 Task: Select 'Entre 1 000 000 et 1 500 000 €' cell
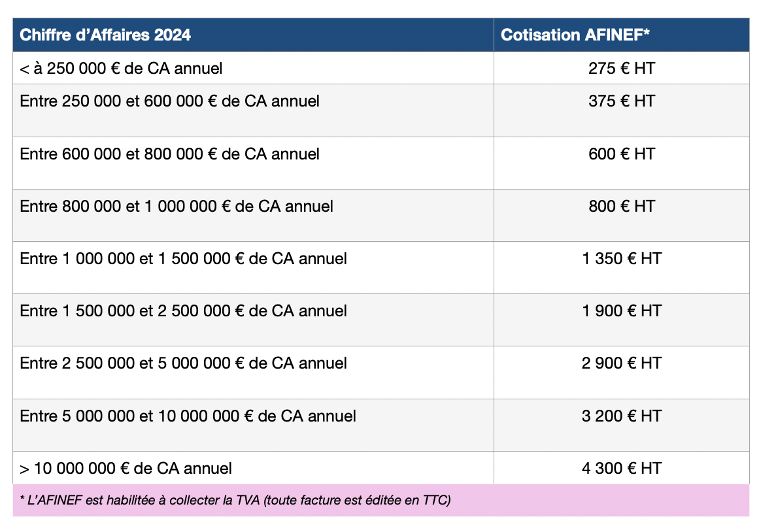tap(184, 259)
